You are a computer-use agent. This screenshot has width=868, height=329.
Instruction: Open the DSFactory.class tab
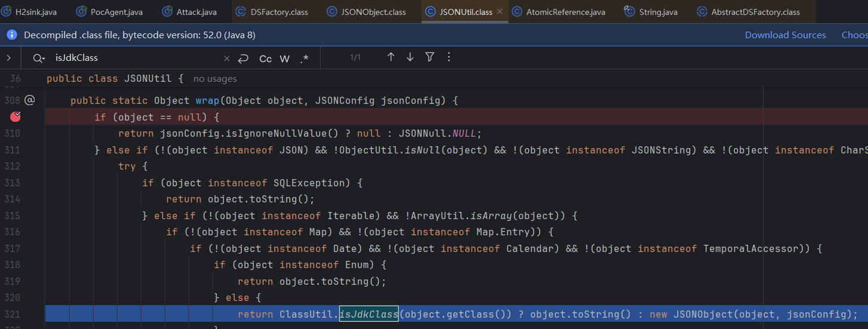(x=272, y=11)
